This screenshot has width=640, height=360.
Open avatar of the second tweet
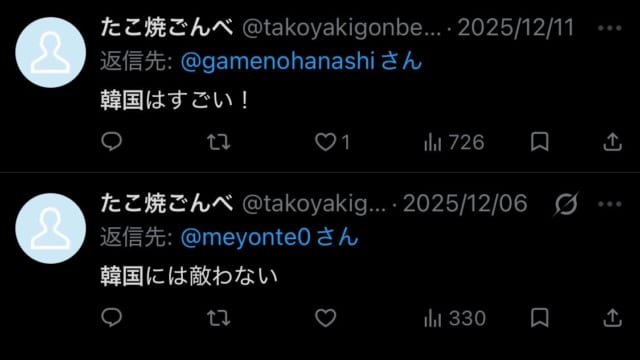[51, 228]
